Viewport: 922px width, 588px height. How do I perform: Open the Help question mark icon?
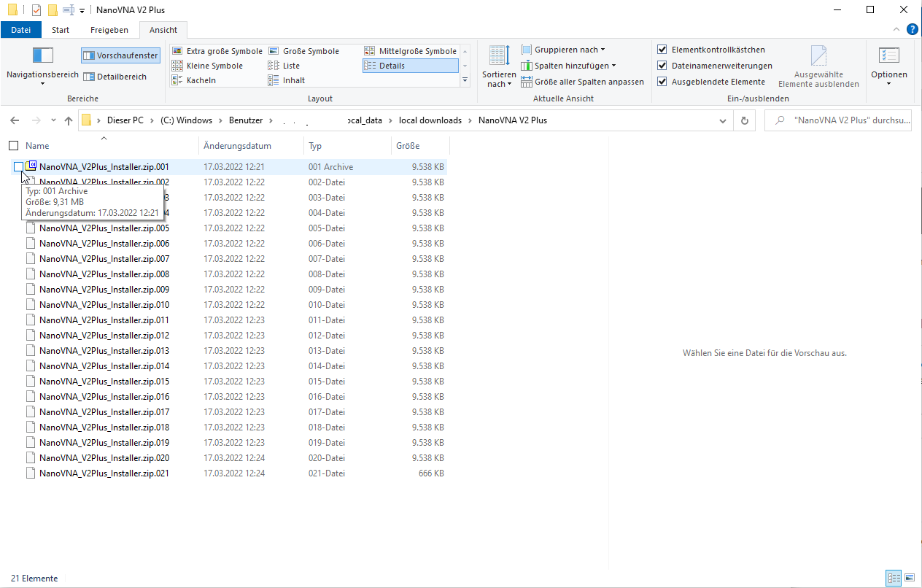pos(912,29)
